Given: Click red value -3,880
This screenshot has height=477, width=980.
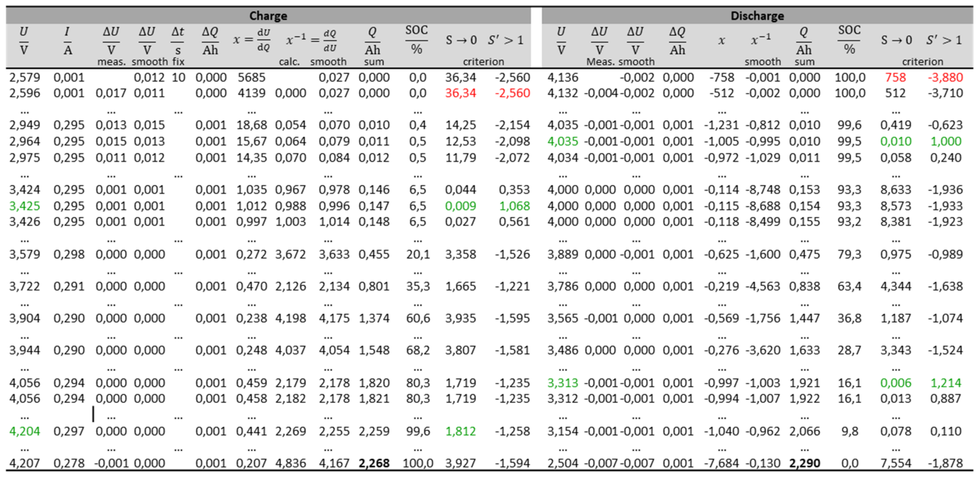Looking at the screenshot, I should (945, 77).
